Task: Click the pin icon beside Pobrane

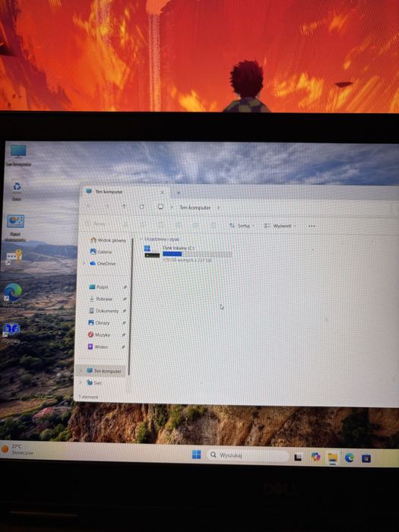Action: (x=125, y=299)
